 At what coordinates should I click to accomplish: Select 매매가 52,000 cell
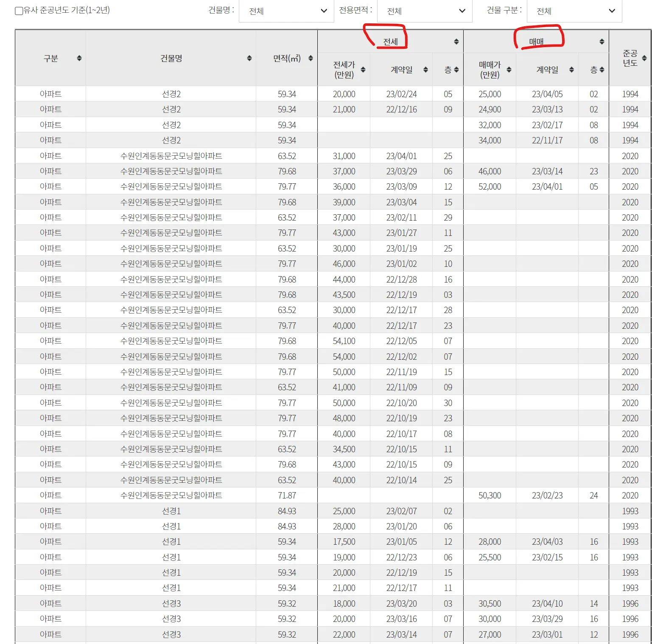(490, 186)
